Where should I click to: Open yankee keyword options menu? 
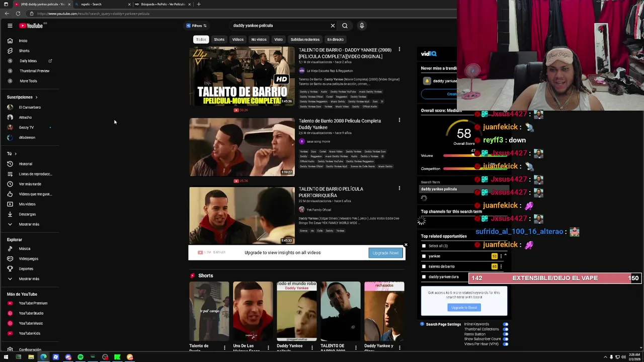501,256
